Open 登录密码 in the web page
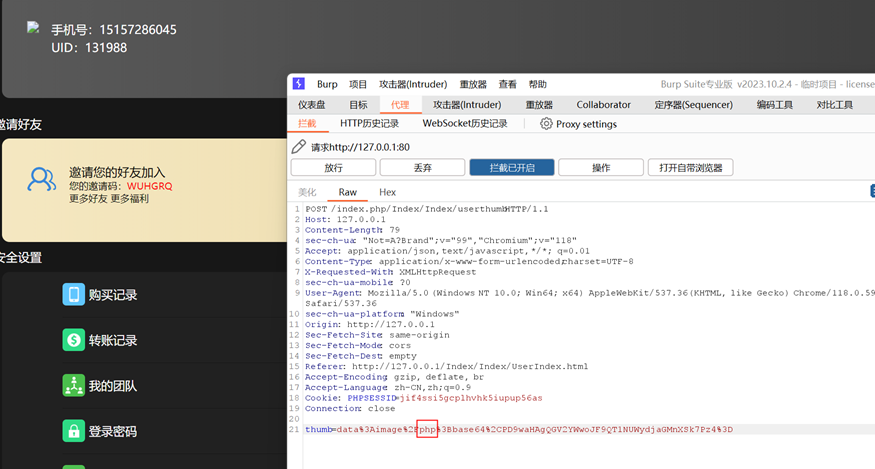 (x=113, y=431)
